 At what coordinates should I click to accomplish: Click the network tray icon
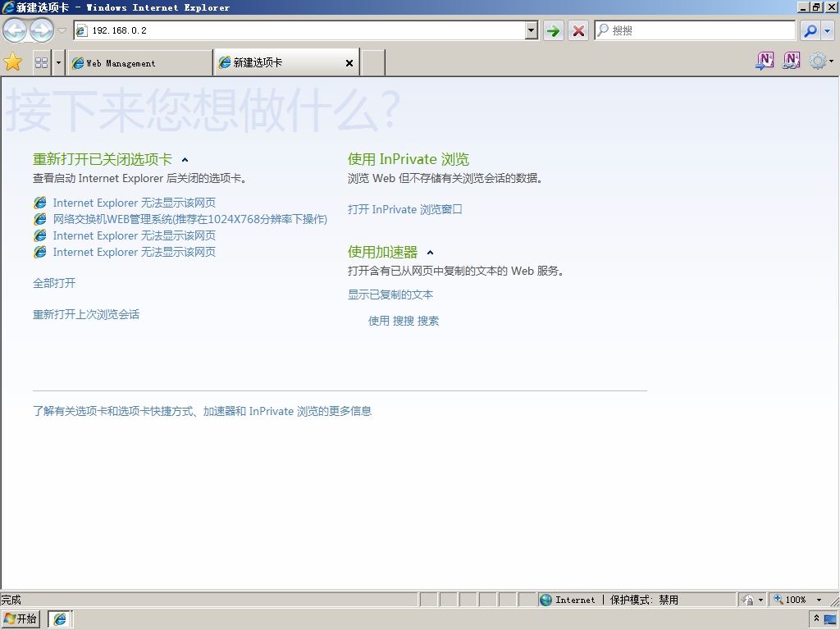click(x=831, y=620)
